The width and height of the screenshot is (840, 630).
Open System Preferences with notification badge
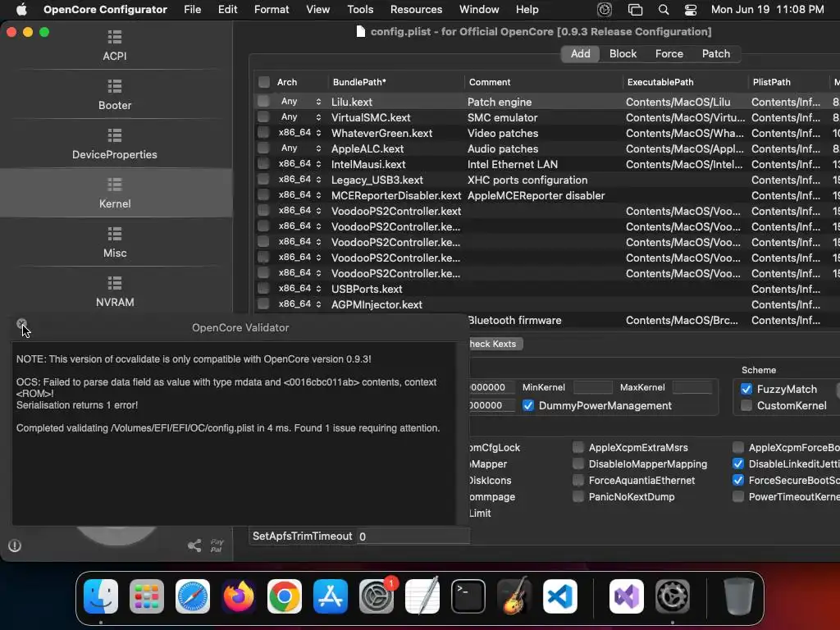[x=376, y=596]
